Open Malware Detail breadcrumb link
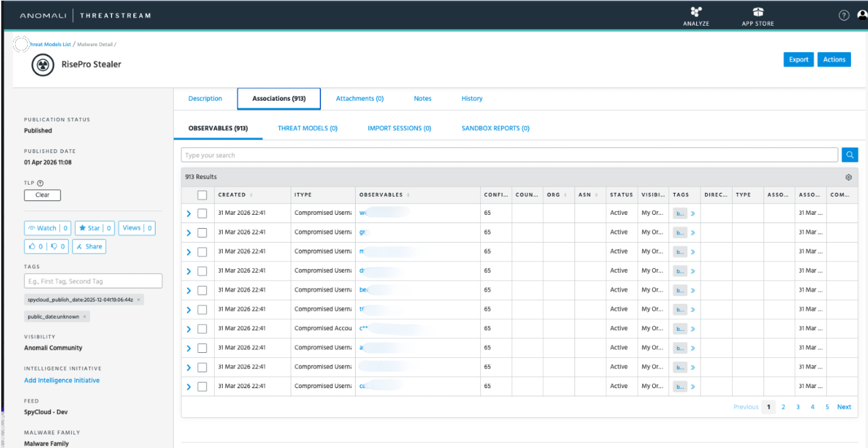Screen dimensions: 868x448 coord(94,44)
